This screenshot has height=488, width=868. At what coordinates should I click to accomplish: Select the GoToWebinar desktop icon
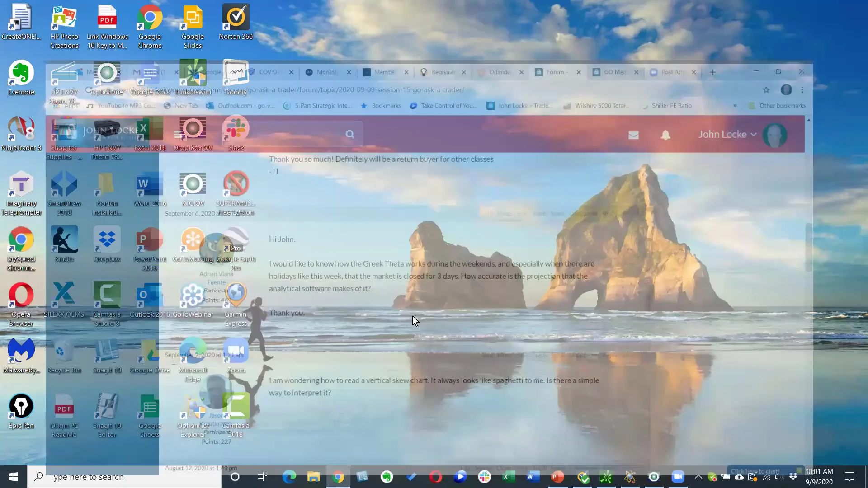coord(193,300)
